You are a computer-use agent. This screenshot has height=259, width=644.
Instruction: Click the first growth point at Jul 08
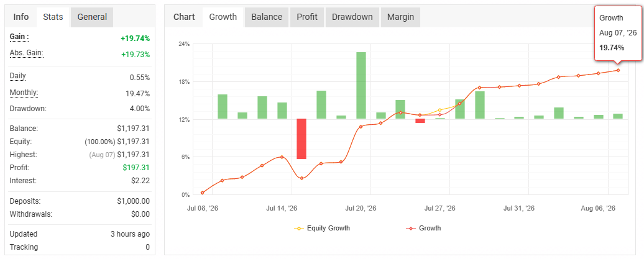click(x=203, y=193)
